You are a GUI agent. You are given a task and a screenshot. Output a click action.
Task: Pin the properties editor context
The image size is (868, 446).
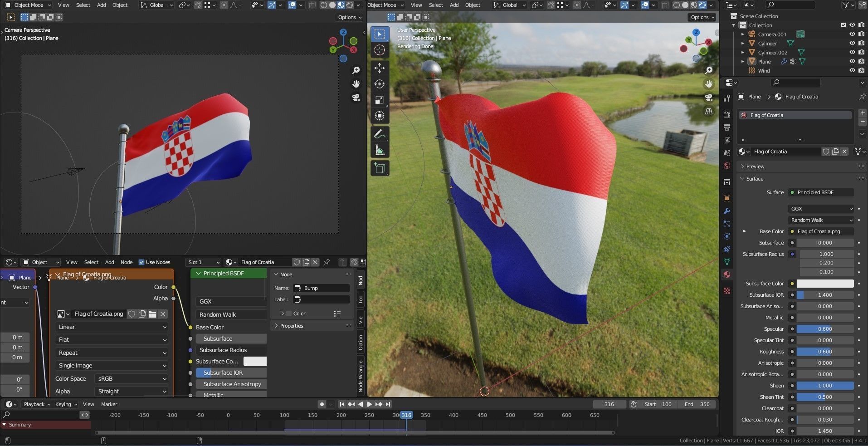862,97
